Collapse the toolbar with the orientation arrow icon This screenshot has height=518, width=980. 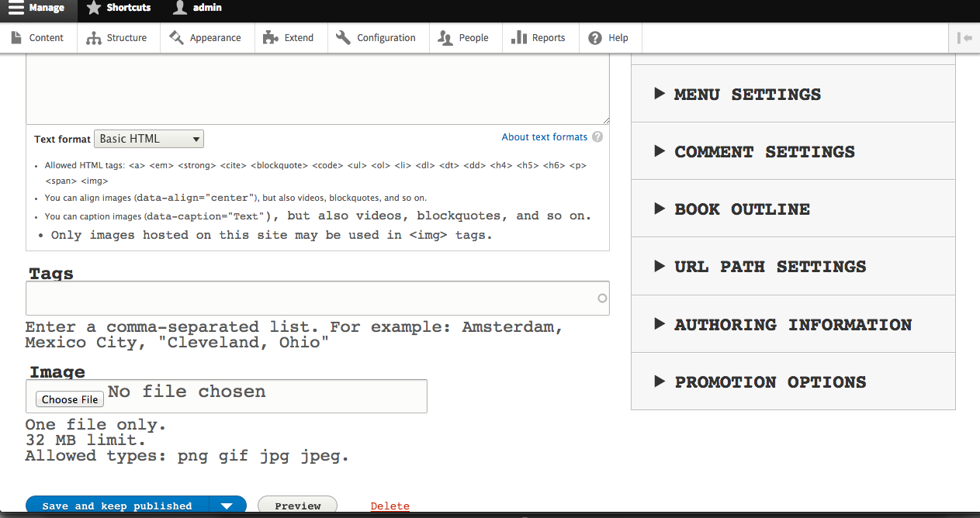pos(964,38)
